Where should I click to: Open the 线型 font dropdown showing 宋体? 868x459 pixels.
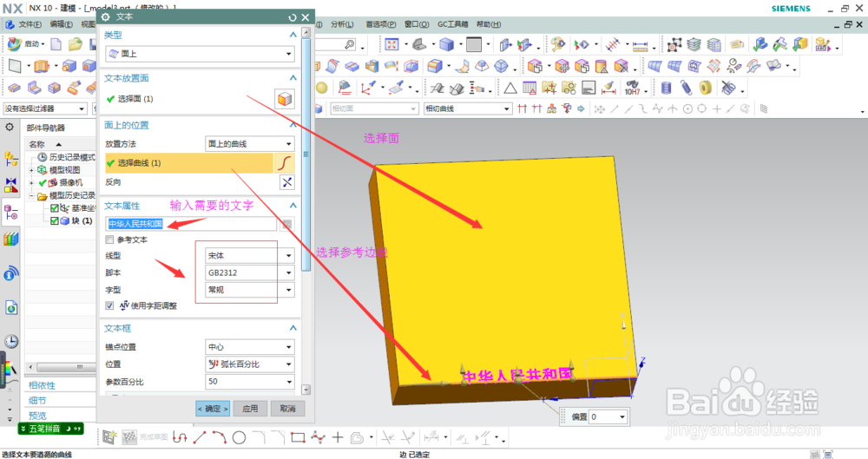click(250, 256)
